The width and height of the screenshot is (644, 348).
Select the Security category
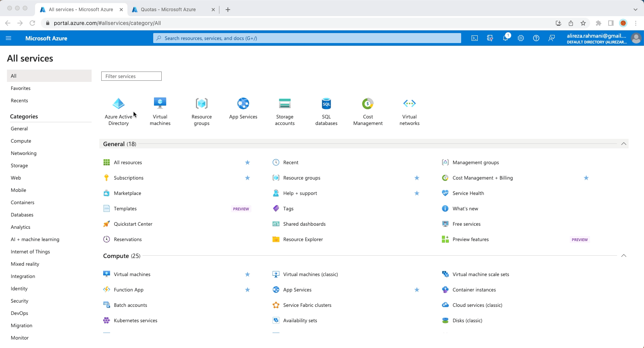point(20,301)
